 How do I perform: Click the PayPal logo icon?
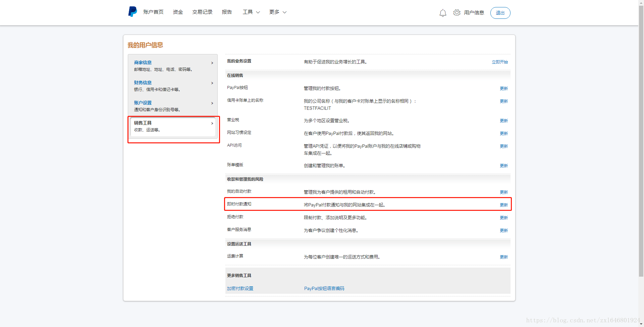click(x=132, y=12)
